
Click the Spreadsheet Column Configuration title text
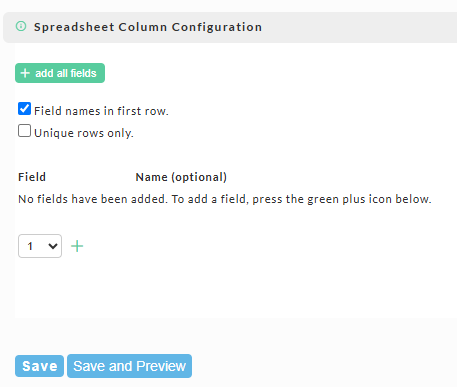pyautogui.click(x=148, y=27)
